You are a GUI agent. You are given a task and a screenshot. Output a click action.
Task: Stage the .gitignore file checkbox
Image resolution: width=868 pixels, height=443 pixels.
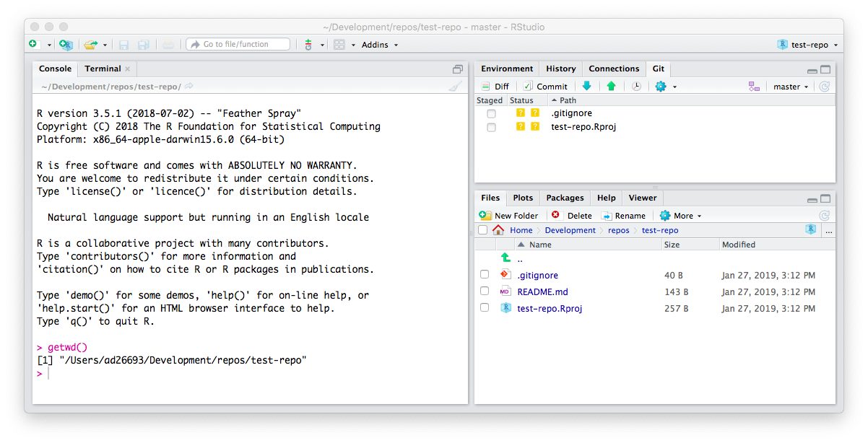[491, 113]
